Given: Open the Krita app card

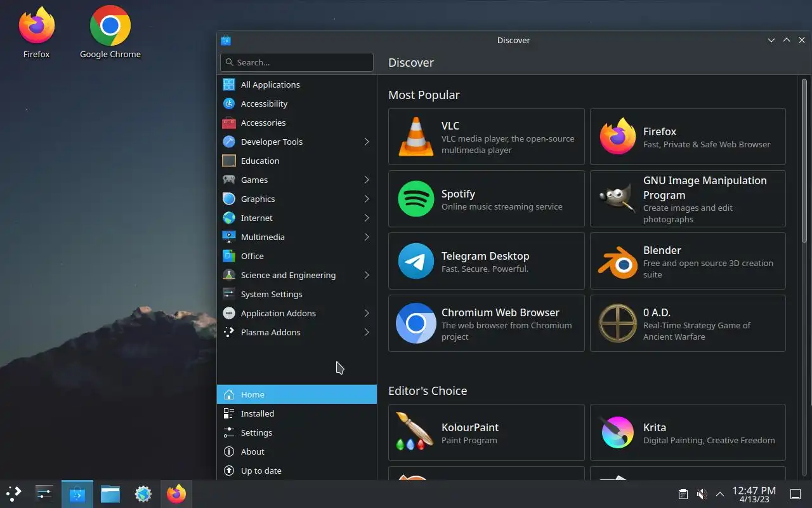Looking at the screenshot, I should pyautogui.click(x=688, y=432).
